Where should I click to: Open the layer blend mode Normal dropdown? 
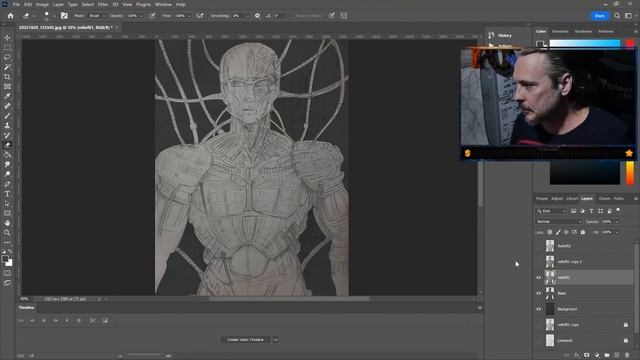click(558, 222)
